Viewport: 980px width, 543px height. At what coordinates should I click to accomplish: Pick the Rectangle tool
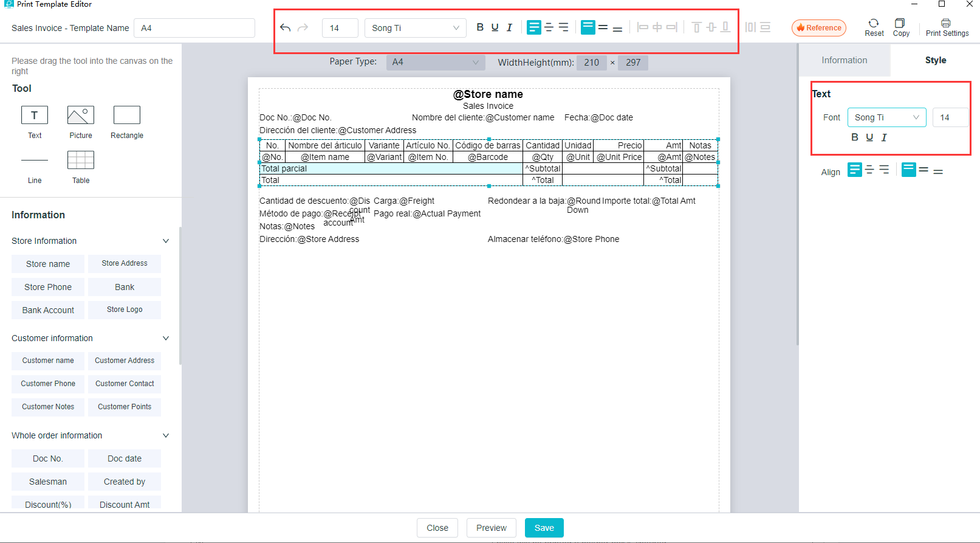(127, 116)
